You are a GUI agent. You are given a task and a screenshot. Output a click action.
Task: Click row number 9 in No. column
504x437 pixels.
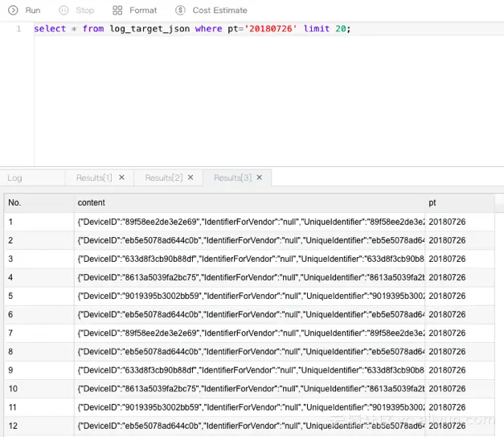10,370
